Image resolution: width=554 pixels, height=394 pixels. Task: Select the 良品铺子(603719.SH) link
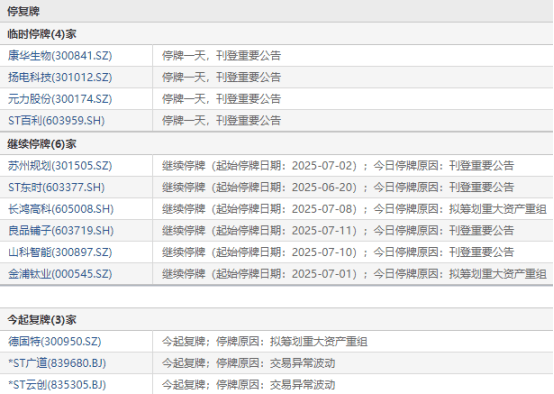coord(61,230)
